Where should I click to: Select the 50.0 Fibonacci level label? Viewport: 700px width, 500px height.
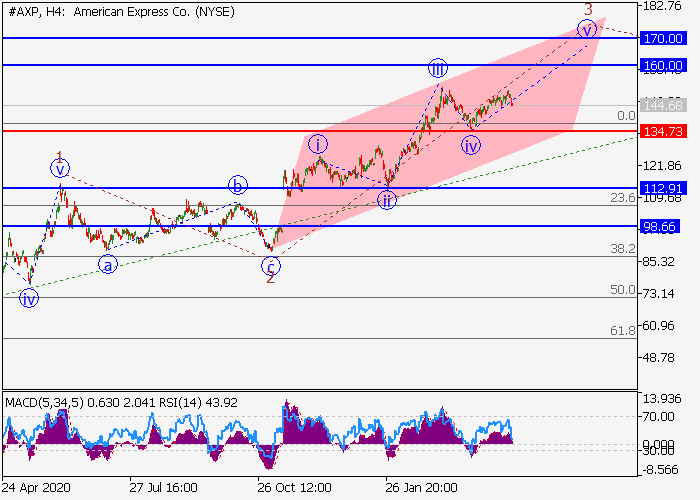[623, 290]
